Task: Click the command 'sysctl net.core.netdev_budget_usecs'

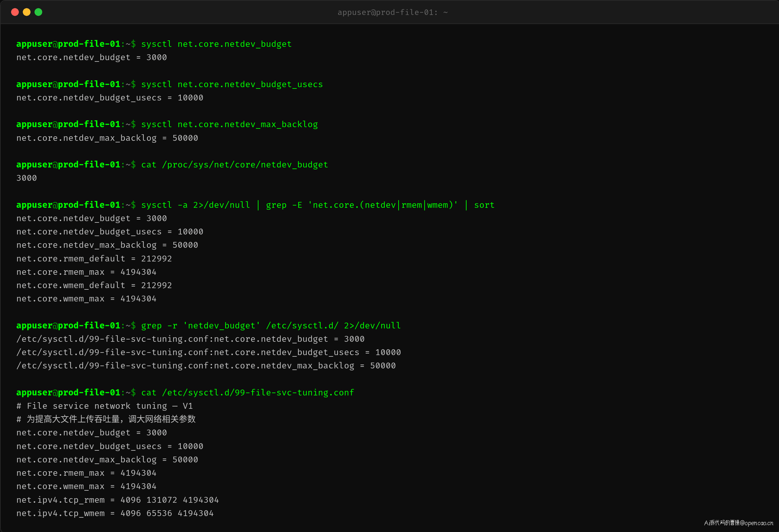Action: pyautogui.click(x=232, y=84)
